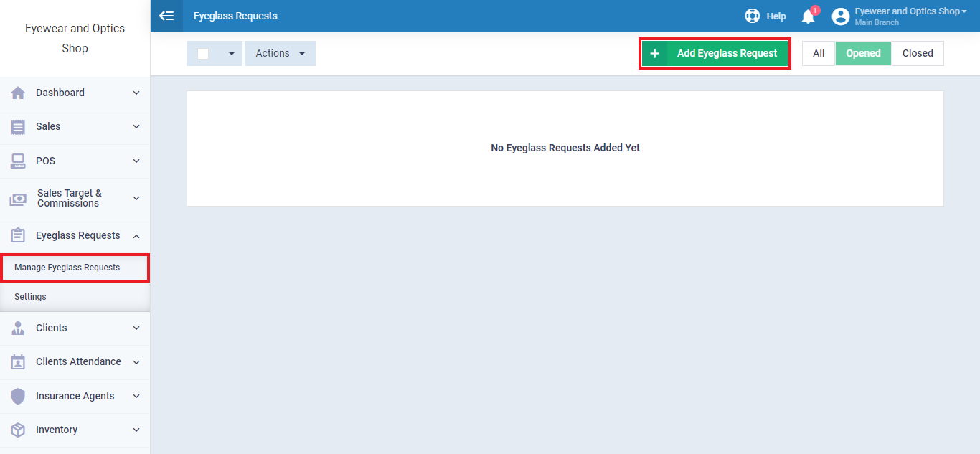Select the Inventory menu label
The width and height of the screenshot is (980, 454).
(57, 430)
